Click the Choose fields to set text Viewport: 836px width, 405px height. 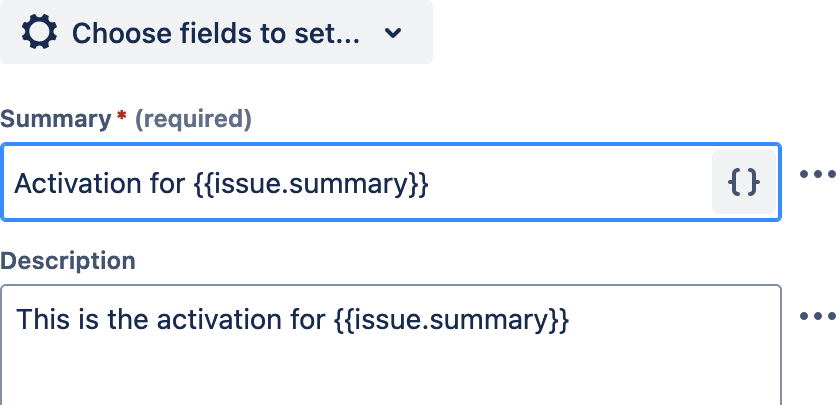coord(215,33)
